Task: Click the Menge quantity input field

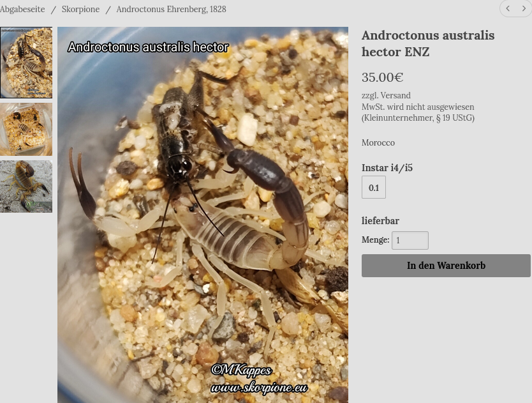Action: click(x=410, y=240)
